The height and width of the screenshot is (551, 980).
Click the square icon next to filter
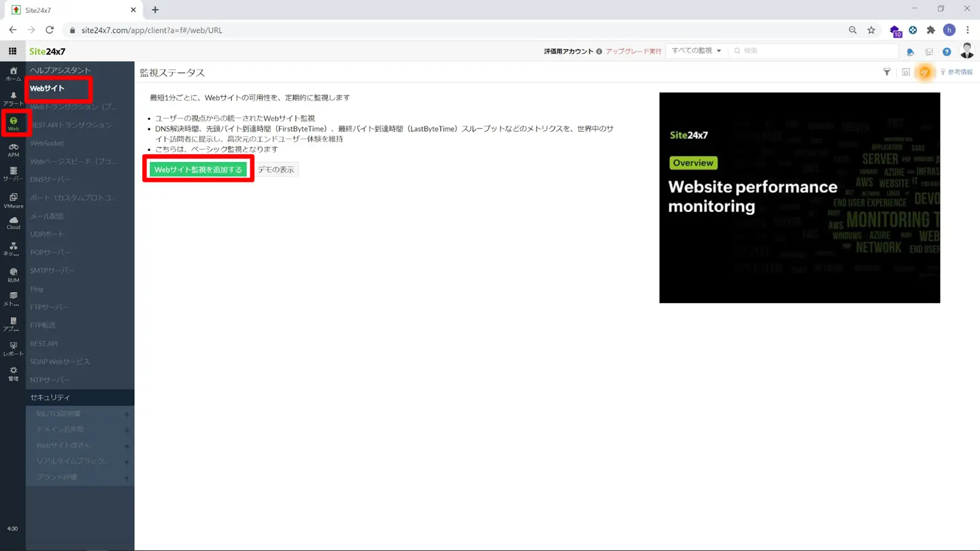pos(906,72)
